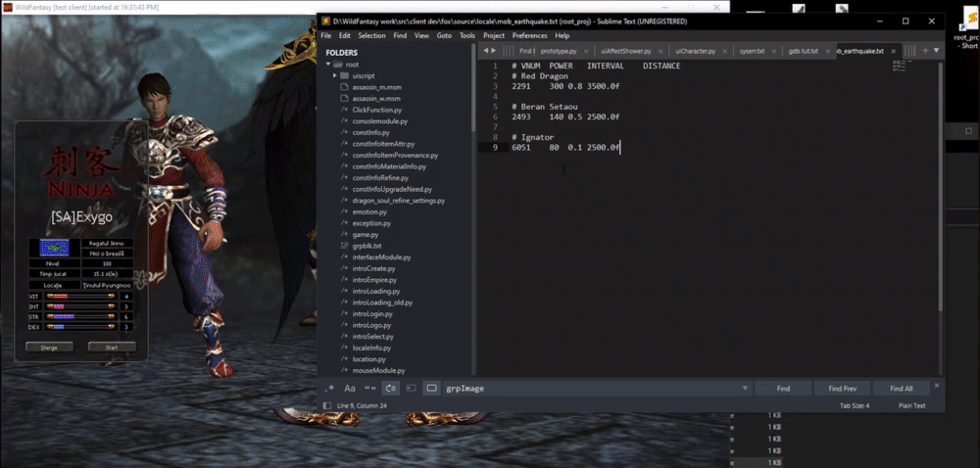
Task: Select the uiscript folder icon
Action: [x=344, y=75]
